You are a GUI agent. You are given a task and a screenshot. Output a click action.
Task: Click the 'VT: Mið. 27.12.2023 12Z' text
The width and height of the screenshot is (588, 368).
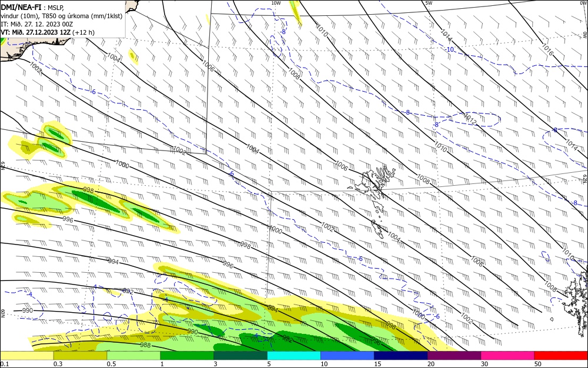(x=35, y=32)
